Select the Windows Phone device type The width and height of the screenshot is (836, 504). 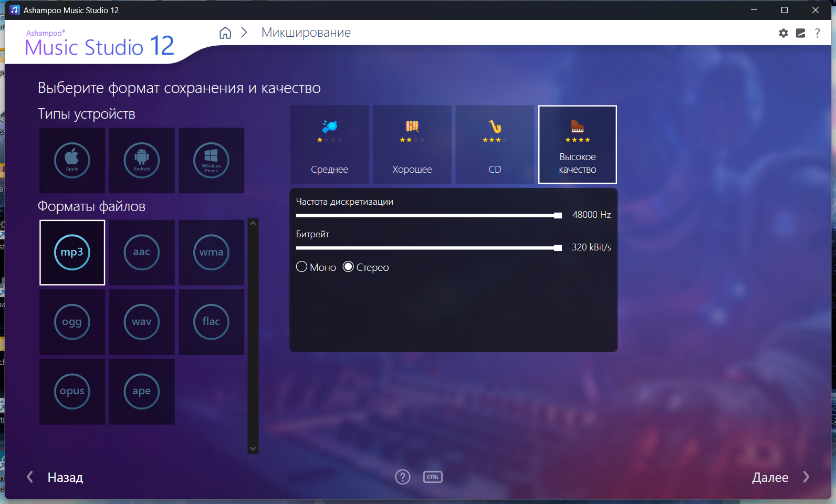point(211,161)
